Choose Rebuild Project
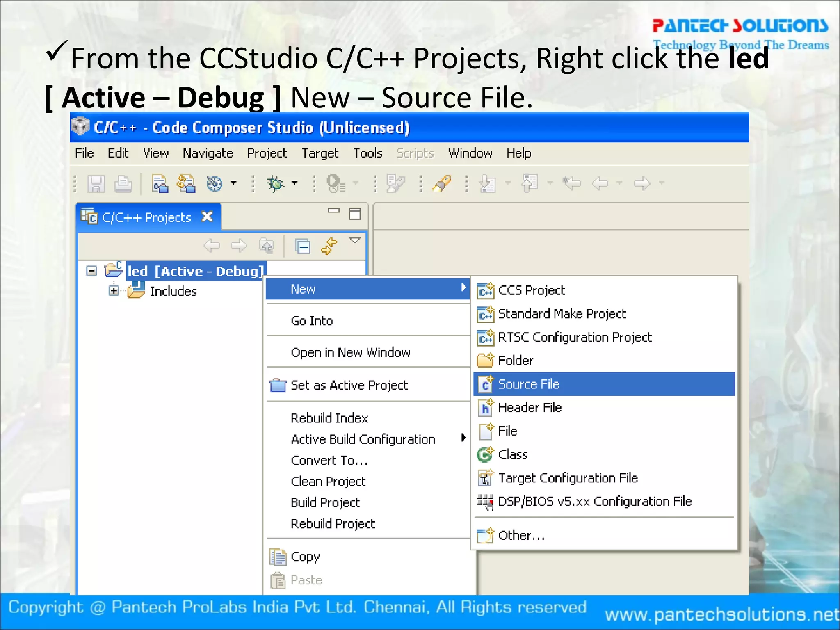 (x=367, y=523)
